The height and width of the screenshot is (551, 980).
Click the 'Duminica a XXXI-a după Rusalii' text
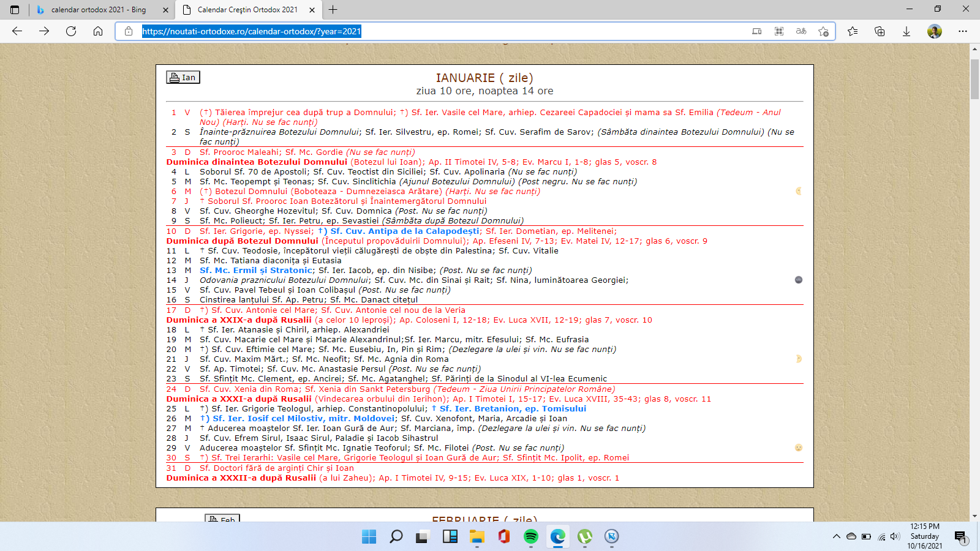239,399
